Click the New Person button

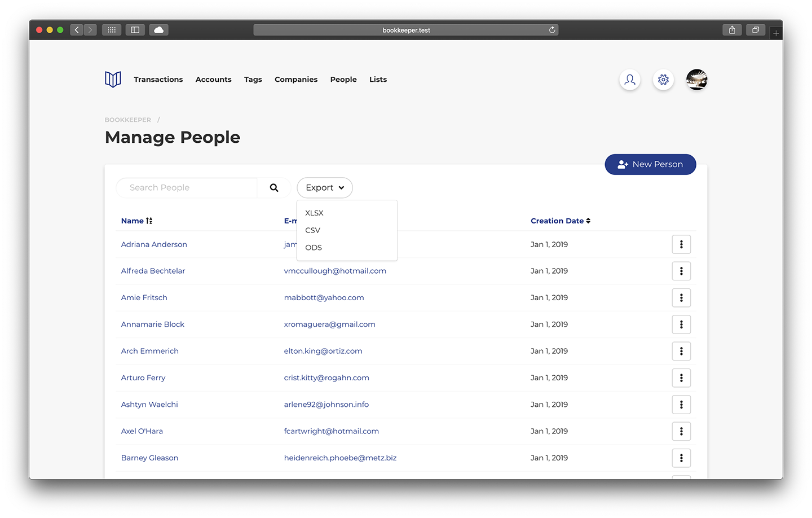(650, 164)
